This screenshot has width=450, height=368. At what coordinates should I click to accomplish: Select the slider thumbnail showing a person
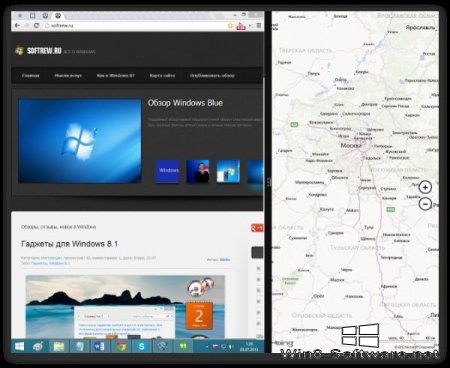(198, 171)
